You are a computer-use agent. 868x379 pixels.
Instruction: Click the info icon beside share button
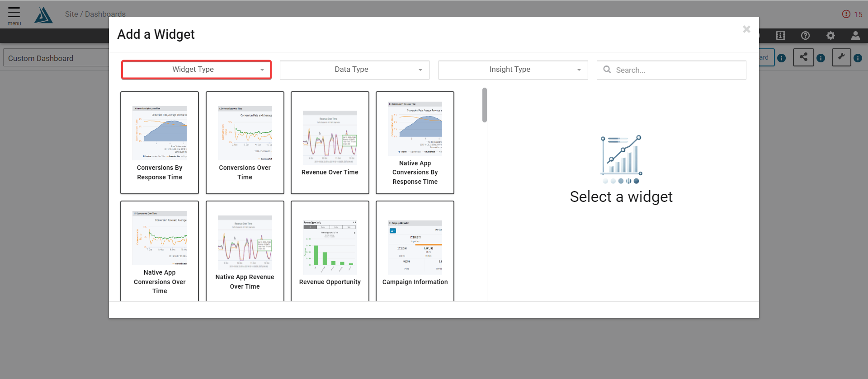click(821, 58)
